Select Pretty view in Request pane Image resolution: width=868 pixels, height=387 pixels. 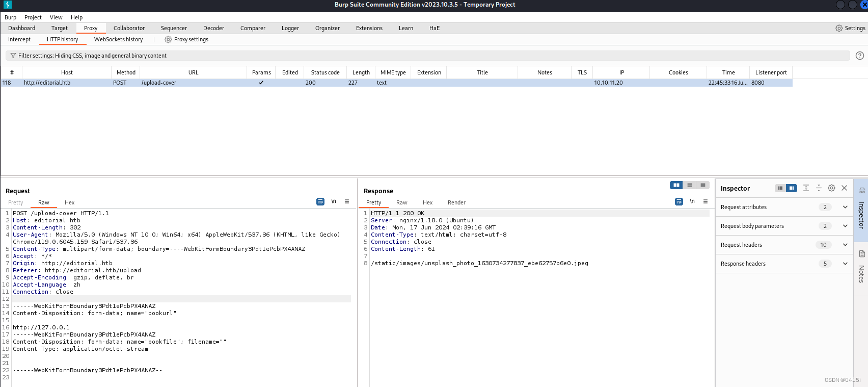(x=16, y=202)
